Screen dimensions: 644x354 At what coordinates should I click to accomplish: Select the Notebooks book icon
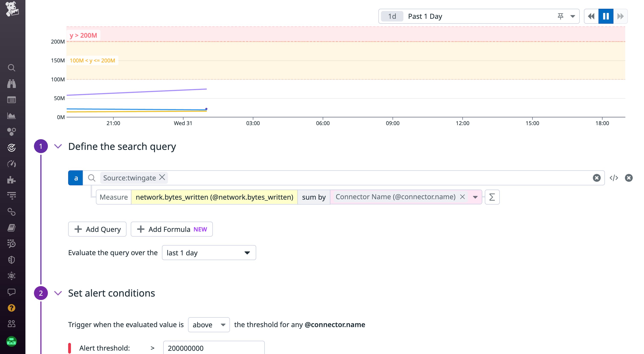[x=12, y=228]
